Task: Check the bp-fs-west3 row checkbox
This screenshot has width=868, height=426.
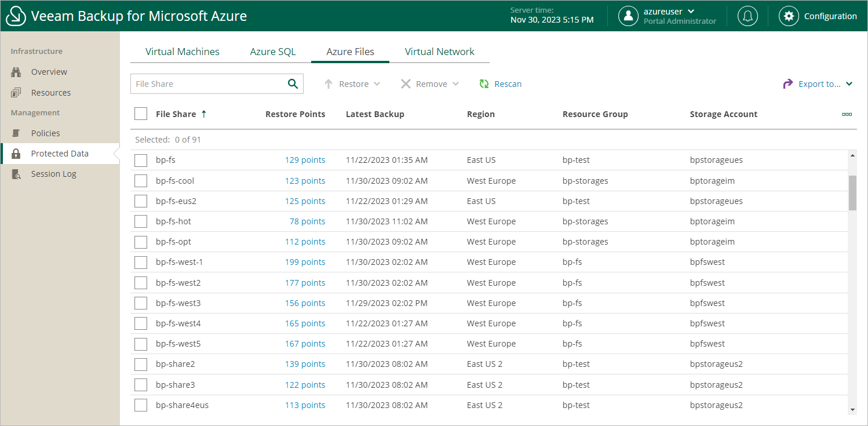Action: point(141,303)
